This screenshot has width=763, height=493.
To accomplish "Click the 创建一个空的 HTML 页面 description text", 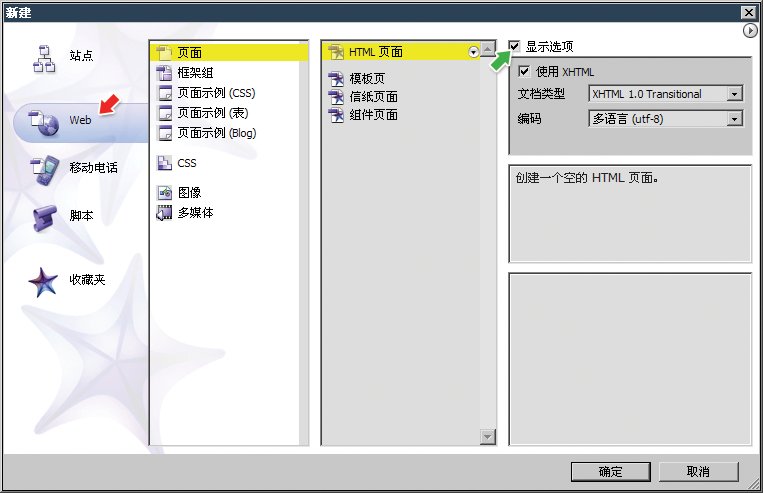I will (587, 178).
